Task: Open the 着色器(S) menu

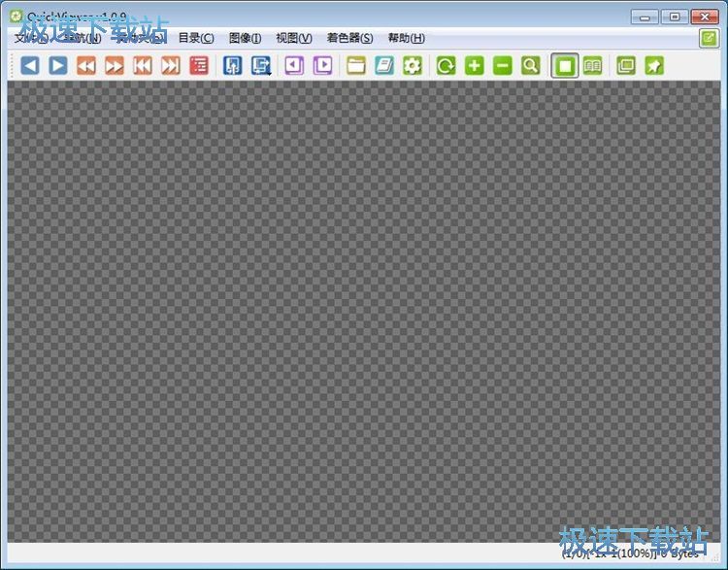Action: [x=349, y=38]
